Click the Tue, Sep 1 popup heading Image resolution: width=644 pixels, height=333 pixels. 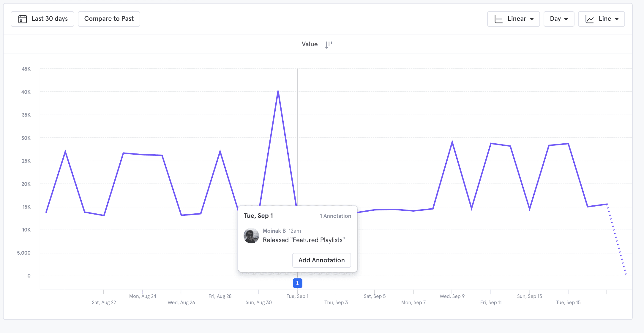pyautogui.click(x=258, y=216)
